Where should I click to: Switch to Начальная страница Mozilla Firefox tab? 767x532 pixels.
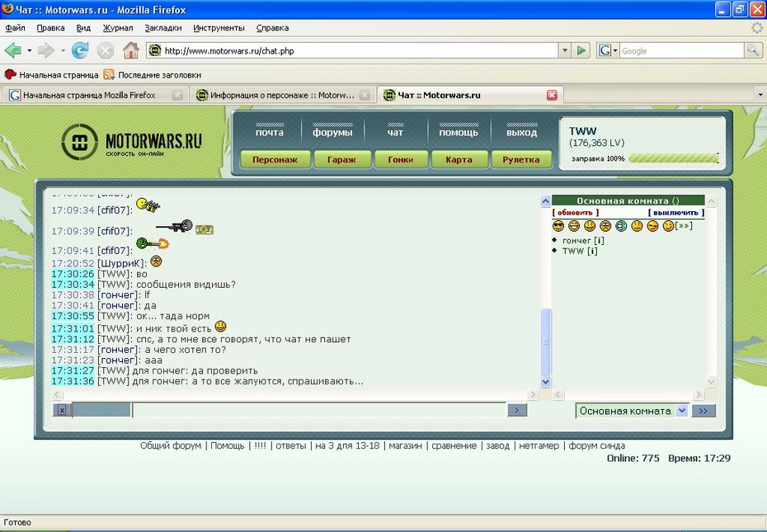tap(95, 95)
